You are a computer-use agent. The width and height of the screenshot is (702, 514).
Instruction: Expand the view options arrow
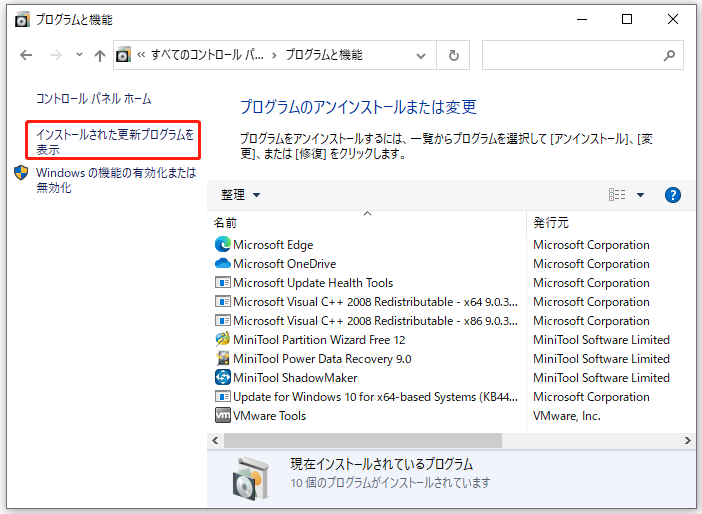tap(640, 195)
